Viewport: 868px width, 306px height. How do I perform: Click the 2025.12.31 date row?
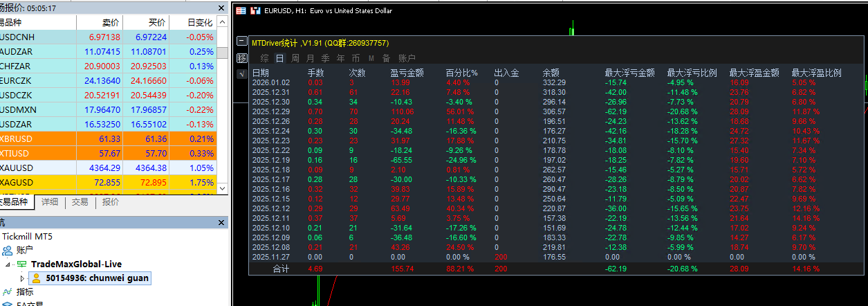click(271, 92)
